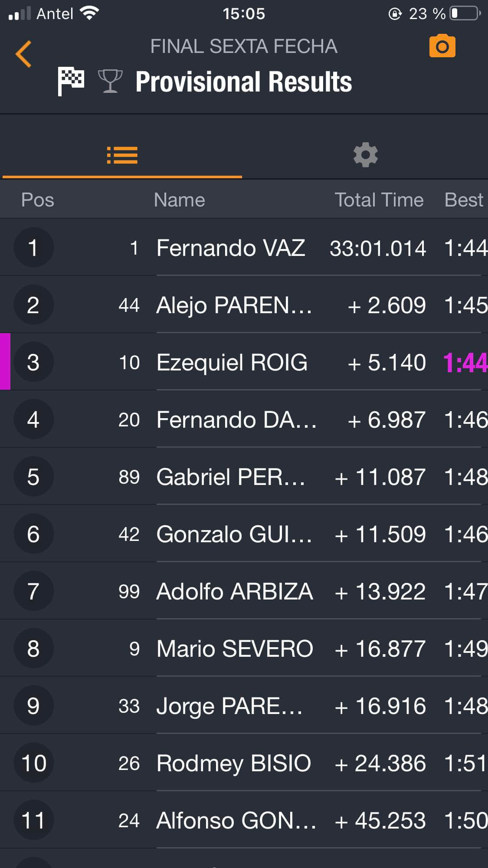This screenshot has width=488, height=868.
Task: Tap the Best column header
Action: [x=463, y=200]
